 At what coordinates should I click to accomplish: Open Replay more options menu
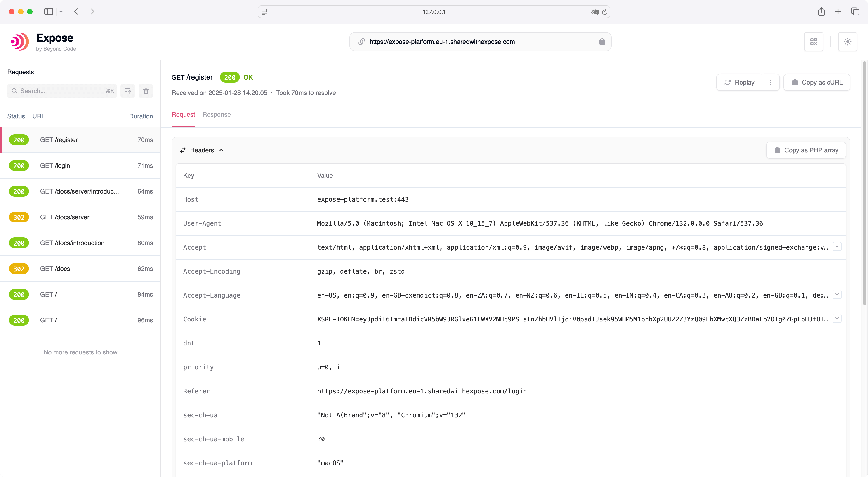771,82
